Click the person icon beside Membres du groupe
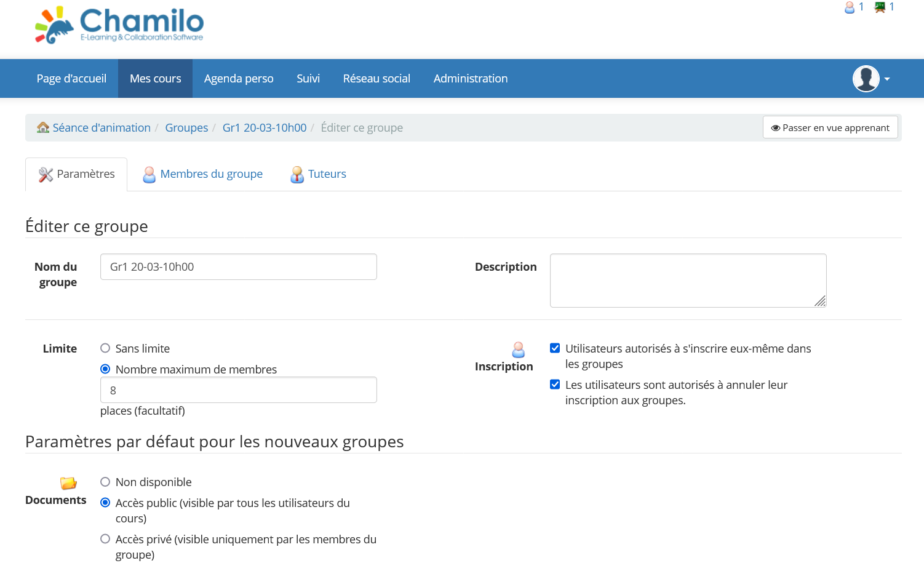Screen dimensions: 924x571 click(x=149, y=174)
